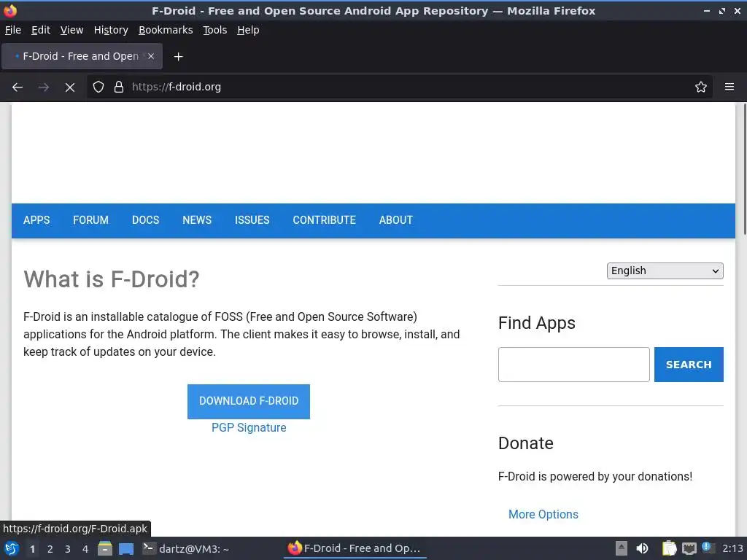Click the Firefox task in taskbar
Screen dimensions: 747x560
pos(355,548)
